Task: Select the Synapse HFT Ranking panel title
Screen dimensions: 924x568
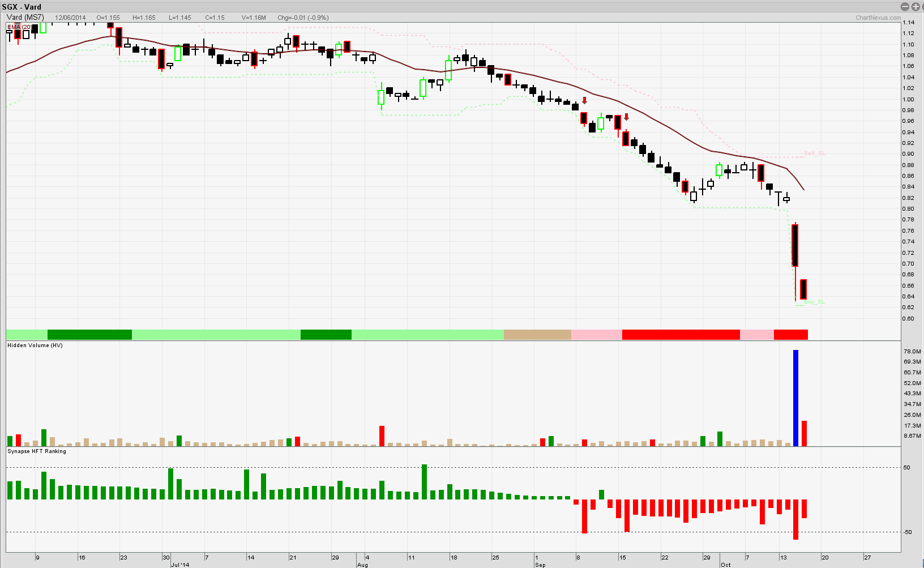Action: pyautogui.click(x=37, y=451)
